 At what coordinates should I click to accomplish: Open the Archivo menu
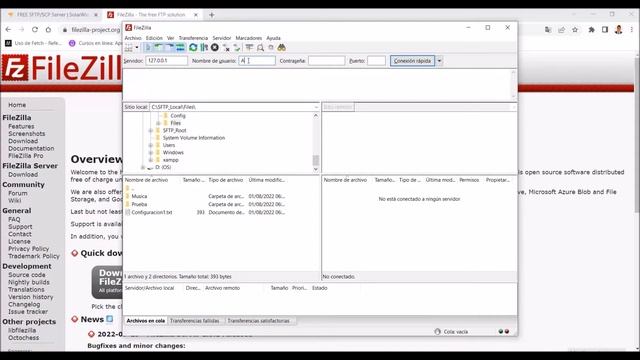coord(133,38)
